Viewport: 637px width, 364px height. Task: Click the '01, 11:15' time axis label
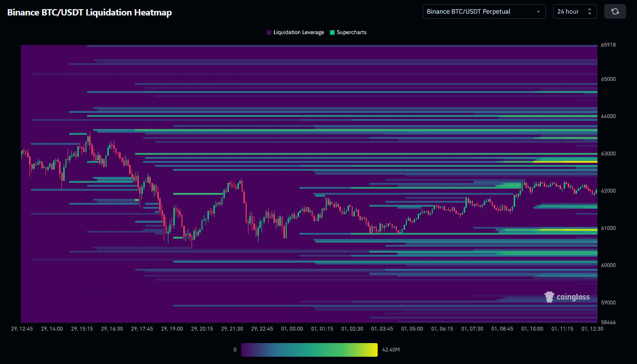coord(562,329)
